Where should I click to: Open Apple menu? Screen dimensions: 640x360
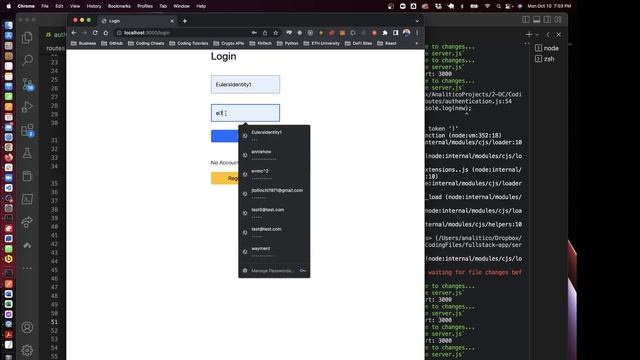[9, 6]
